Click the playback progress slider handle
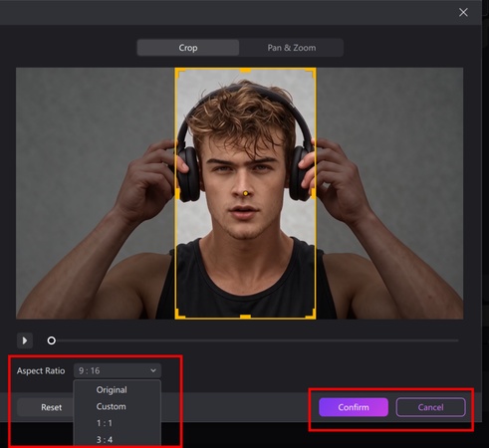This screenshot has width=489, height=448. click(x=52, y=340)
